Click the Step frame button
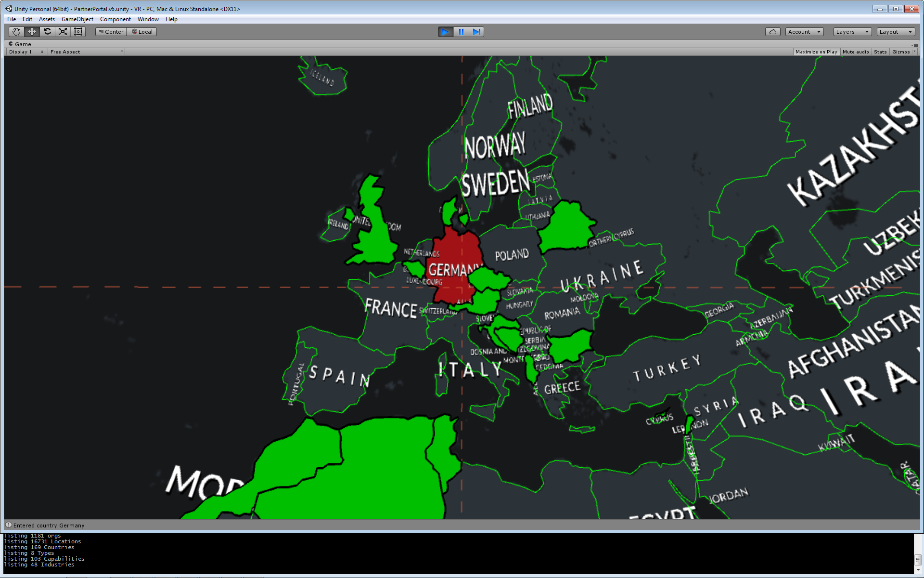924x578 pixels. [x=476, y=32]
